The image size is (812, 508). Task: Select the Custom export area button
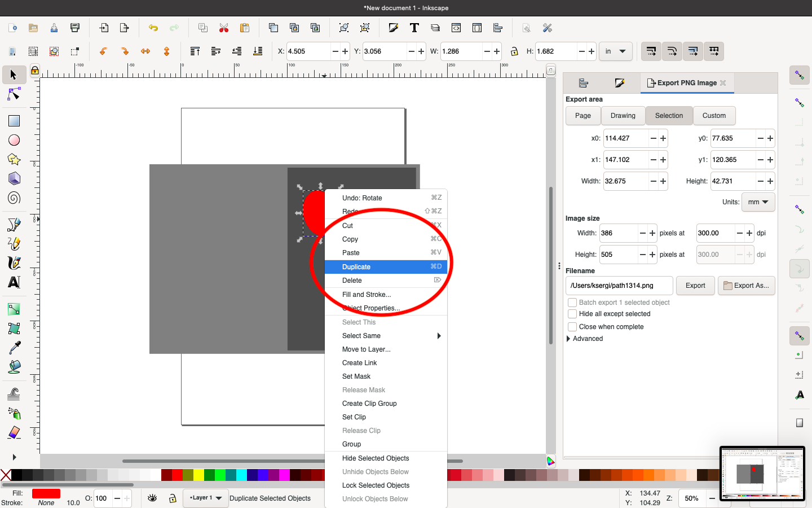[714, 116]
